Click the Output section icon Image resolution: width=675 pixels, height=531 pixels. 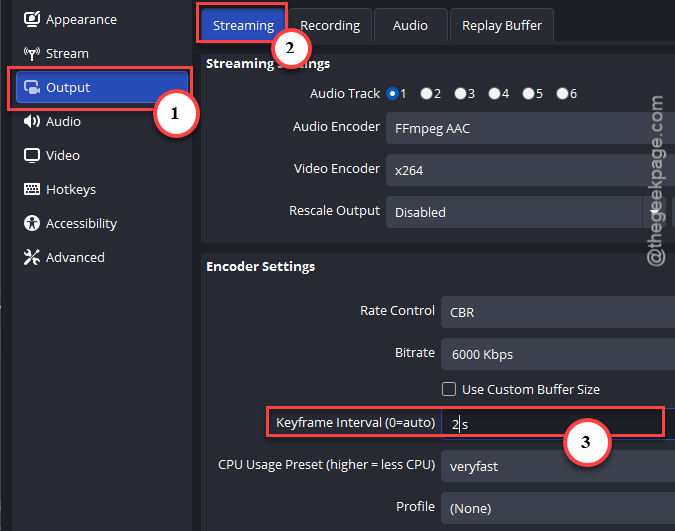[32, 87]
